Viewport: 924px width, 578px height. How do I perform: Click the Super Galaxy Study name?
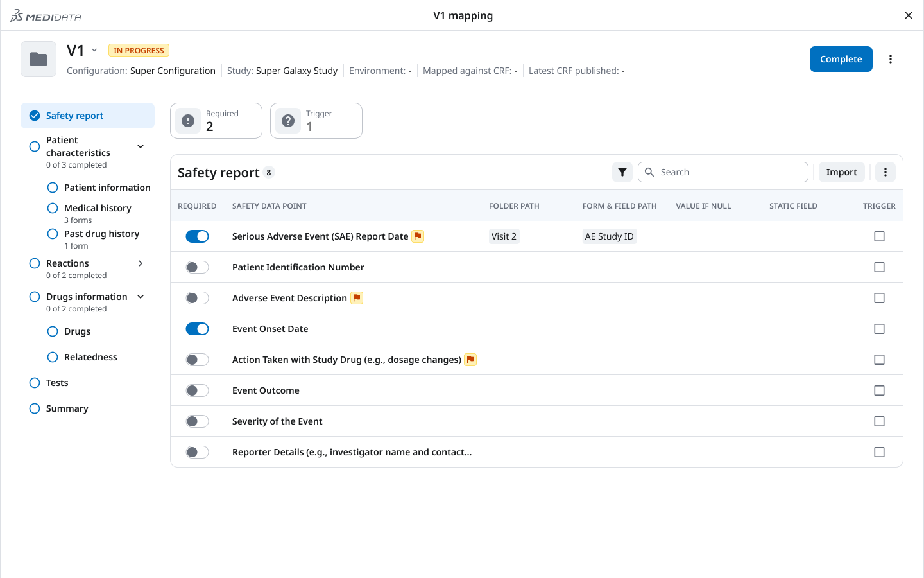pyautogui.click(x=296, y=71)
